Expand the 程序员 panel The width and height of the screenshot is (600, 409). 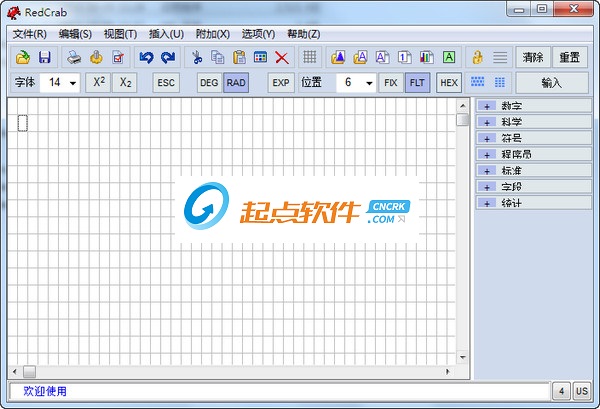coord(533,154)
